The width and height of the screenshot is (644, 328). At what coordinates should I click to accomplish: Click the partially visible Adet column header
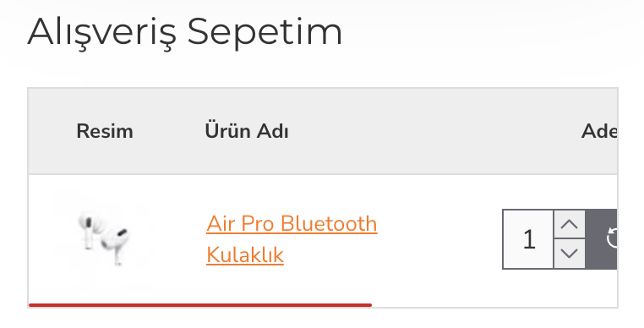[599, 132]
